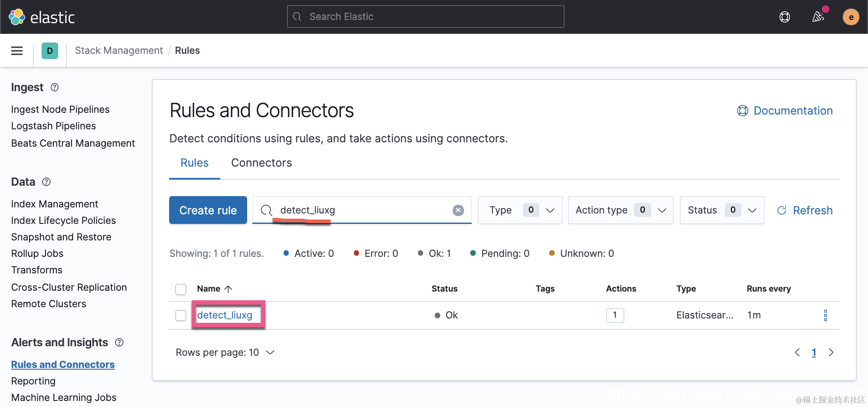Click the Actions column header
Image resolution: width=868 pixels, height=407 pixels.
click(621, 289)
